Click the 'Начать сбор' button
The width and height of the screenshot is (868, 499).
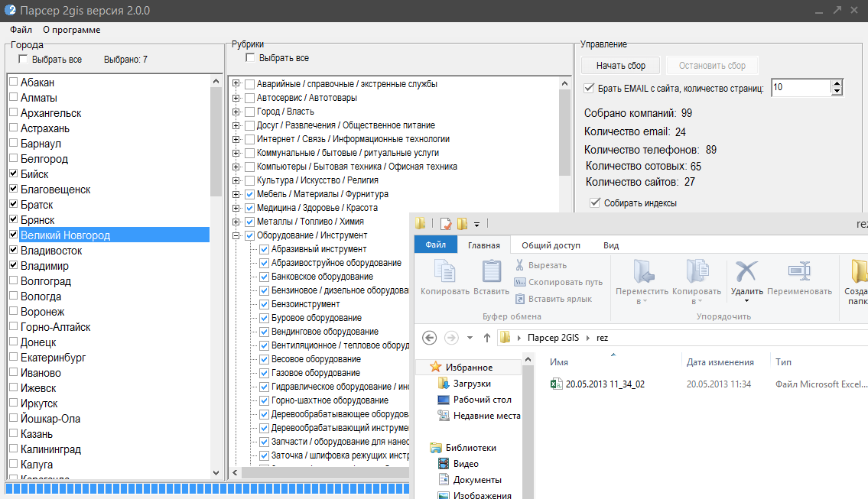pyautogui.click(x=620, y=65)
